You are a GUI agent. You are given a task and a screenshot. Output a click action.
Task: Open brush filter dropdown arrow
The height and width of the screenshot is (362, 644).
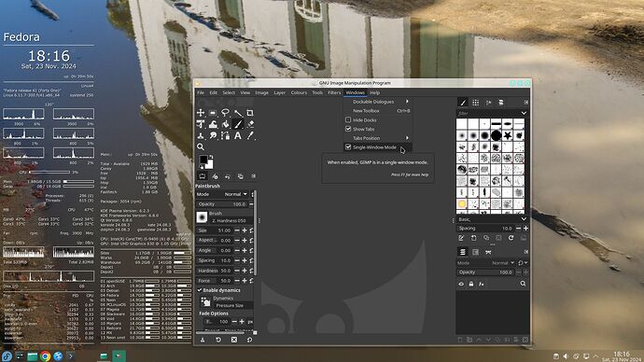point(524,113)
